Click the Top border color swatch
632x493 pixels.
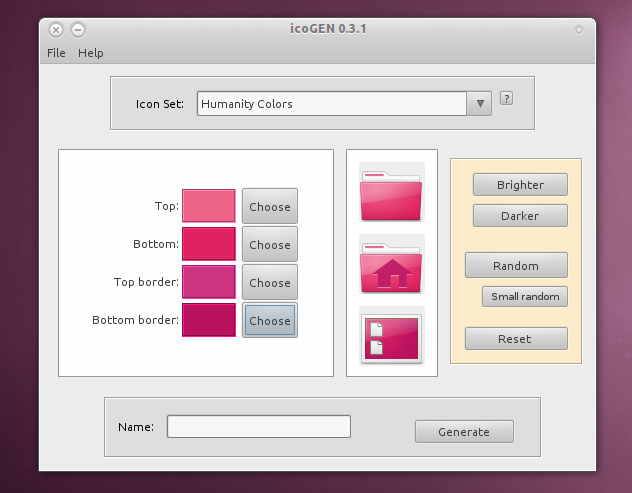tap(209, 282)
